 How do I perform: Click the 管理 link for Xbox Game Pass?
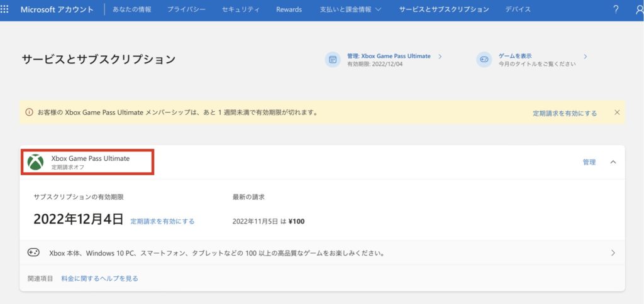click(589, 162)
